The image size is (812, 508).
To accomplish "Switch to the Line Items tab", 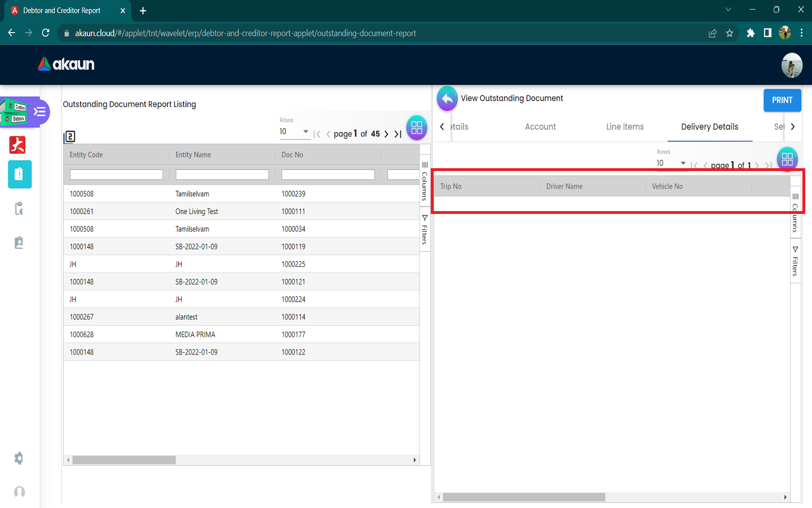I will pos(625,127).
